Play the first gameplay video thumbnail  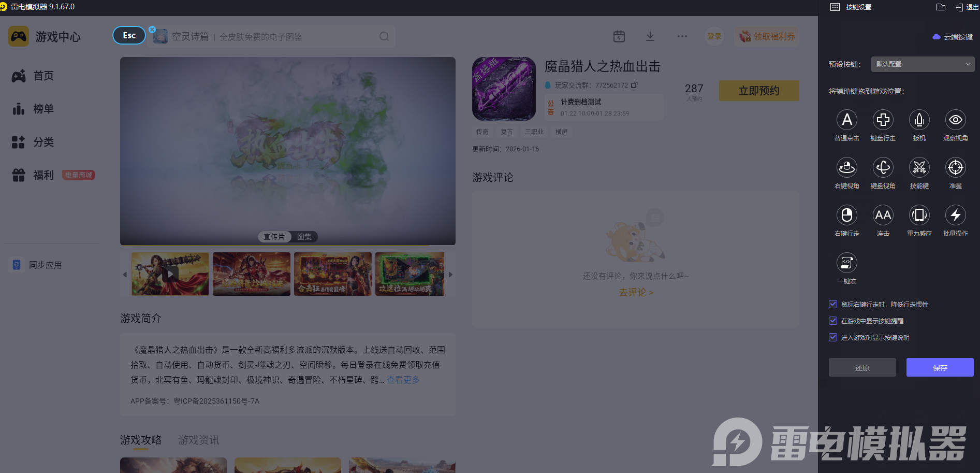pos(170,274)
